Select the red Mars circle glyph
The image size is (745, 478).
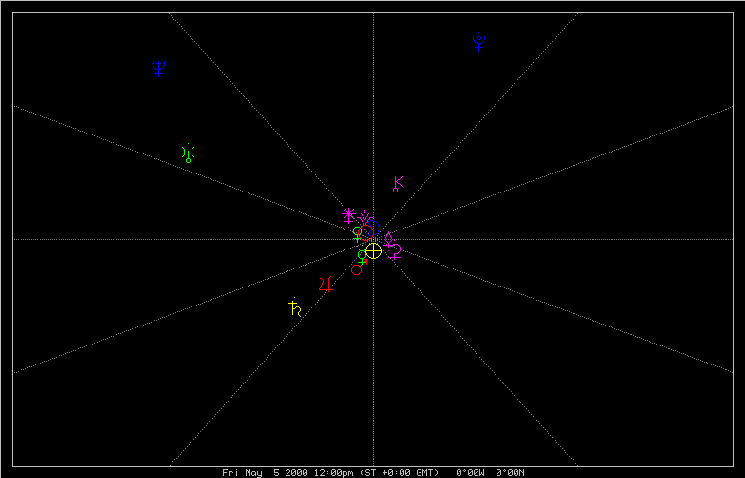(x=357, y=269)
